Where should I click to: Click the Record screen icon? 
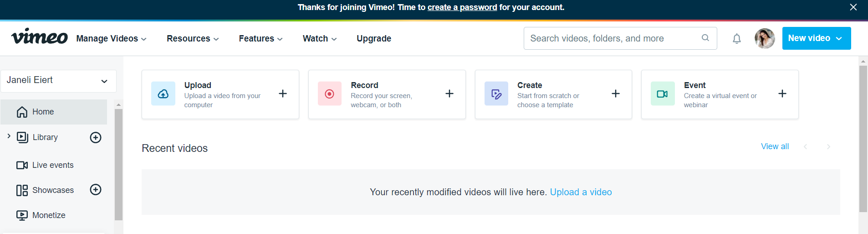point(330,94)
